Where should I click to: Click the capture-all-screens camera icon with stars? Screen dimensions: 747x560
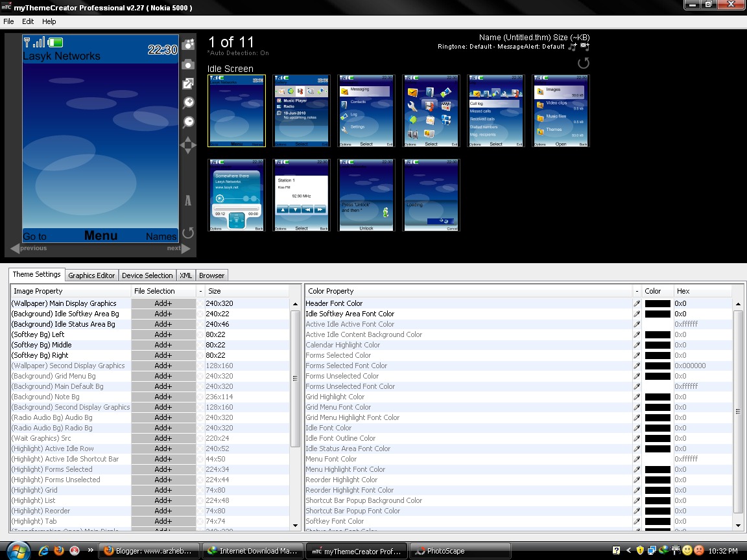pos(189,44)
